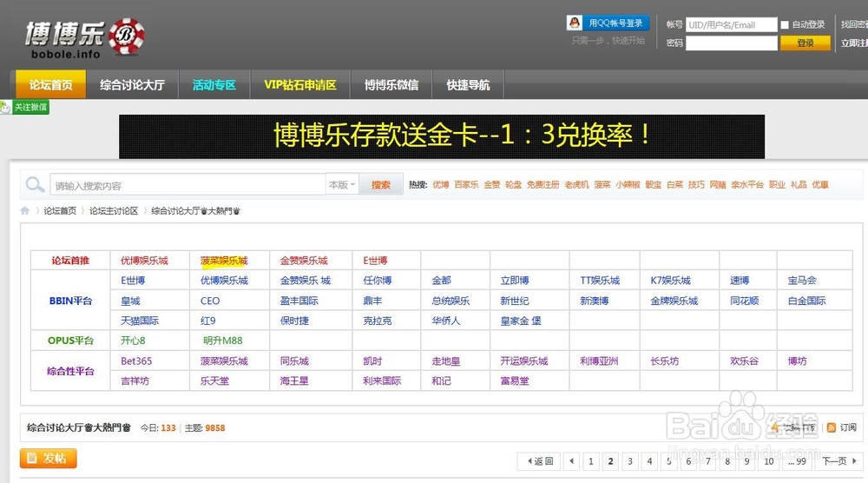
Task: Click hot search term 免费注册
Action: [542, 184]
